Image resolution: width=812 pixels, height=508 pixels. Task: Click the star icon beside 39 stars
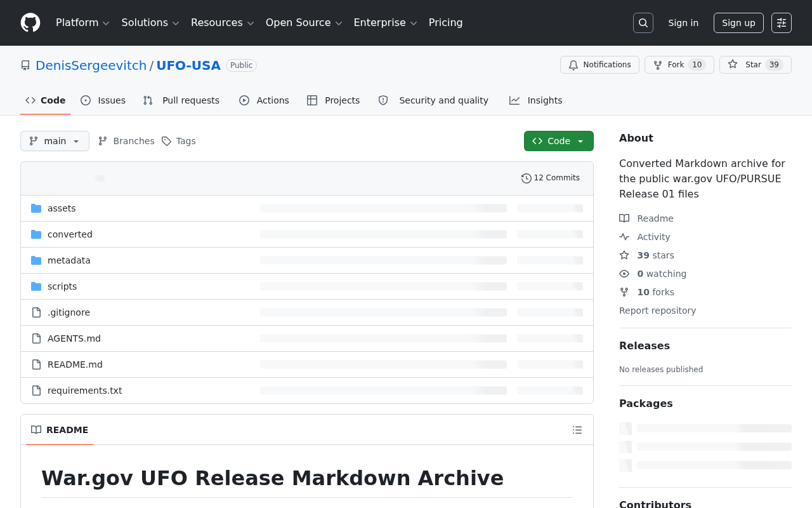(x=624, y=255)
